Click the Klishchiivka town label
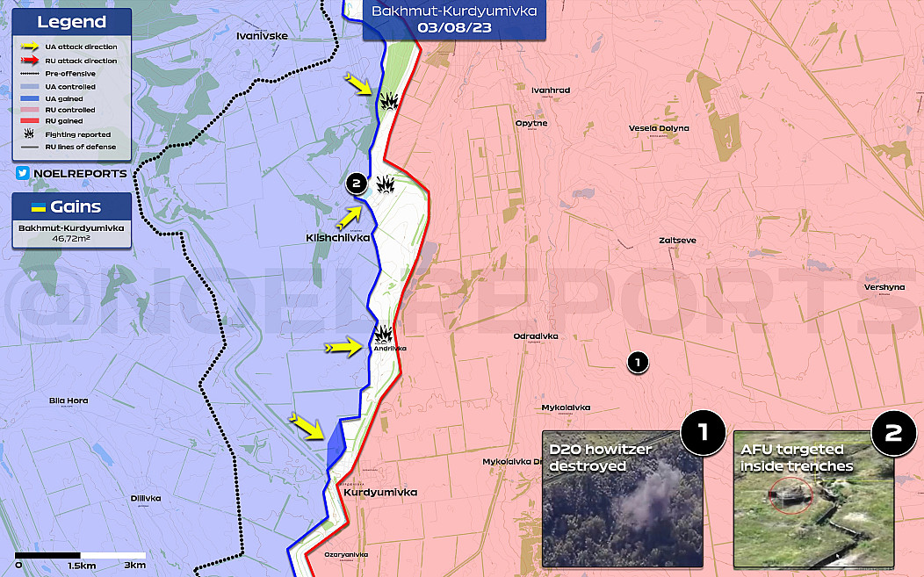924x577 pixels. (x=337, y=238)
